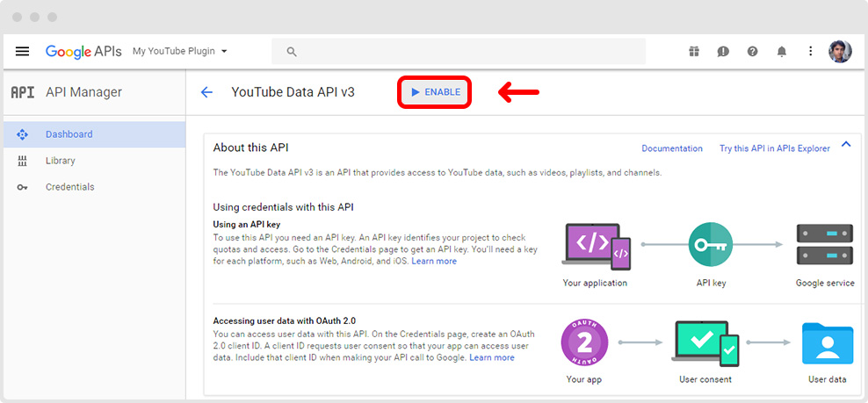Click the Dashboard sidebar icon

pyautogui.click(x=22, y=134)
